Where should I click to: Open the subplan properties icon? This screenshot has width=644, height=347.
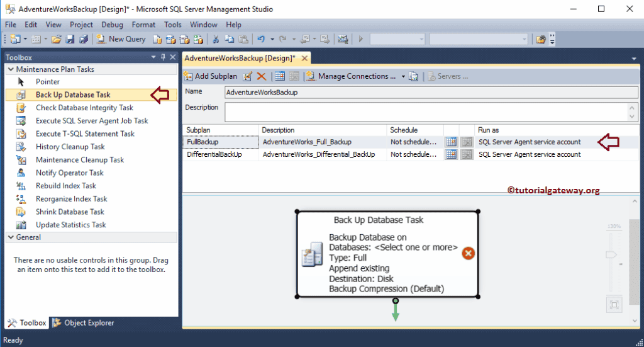(x=247, y=76)
